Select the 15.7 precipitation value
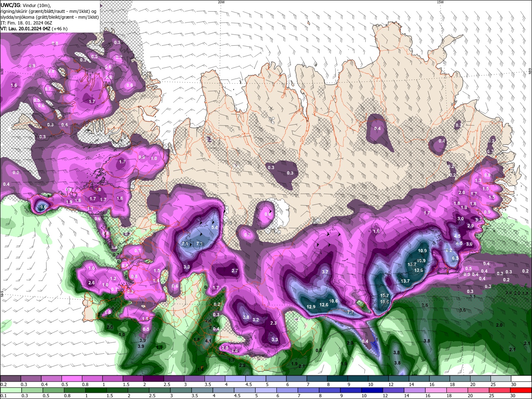The image size is (532, 399). tap(385, 296)
